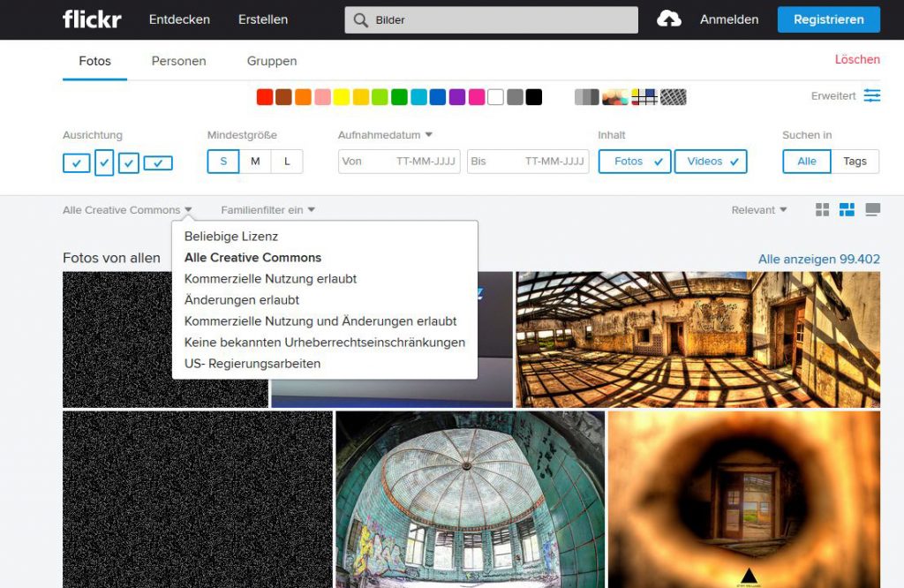Viewport: 904px width, 588px height.
Task: Choose Kommerzielle Nutzung und Änderungen erlaubt
Action: tap(320, 321)
